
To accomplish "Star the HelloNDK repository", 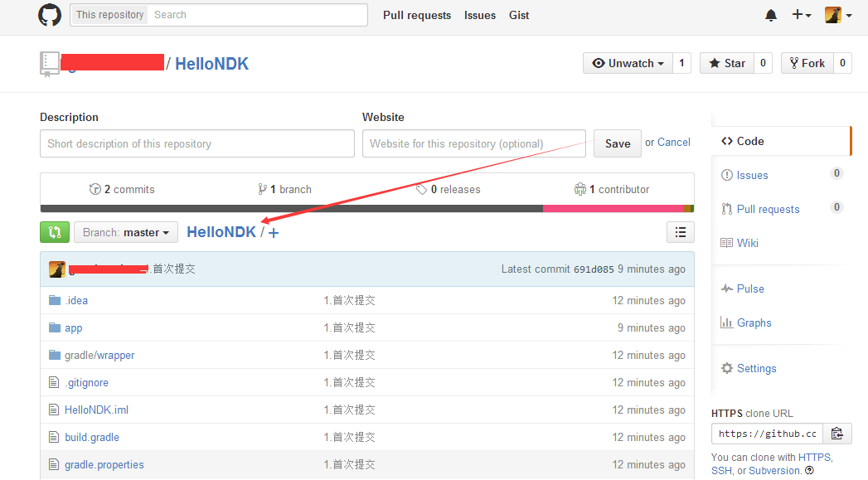I will (727, 63).
